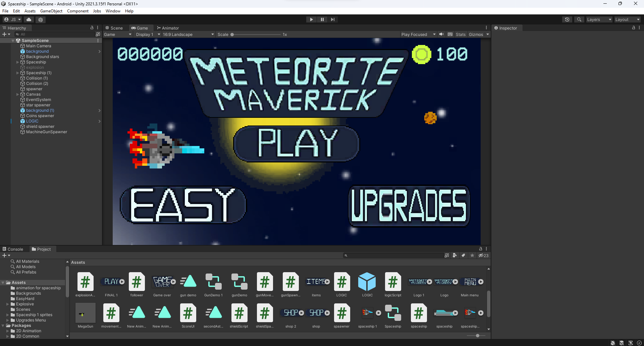Toggle the Hierarchy panel lock

tap(92, 28)
